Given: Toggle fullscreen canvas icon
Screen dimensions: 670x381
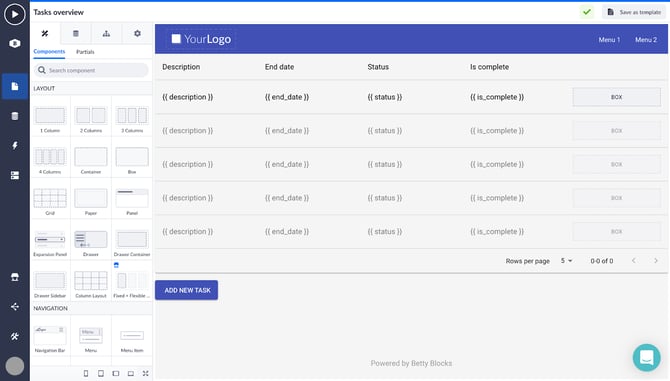Looking at the screenshot, I should coord(145,373).
